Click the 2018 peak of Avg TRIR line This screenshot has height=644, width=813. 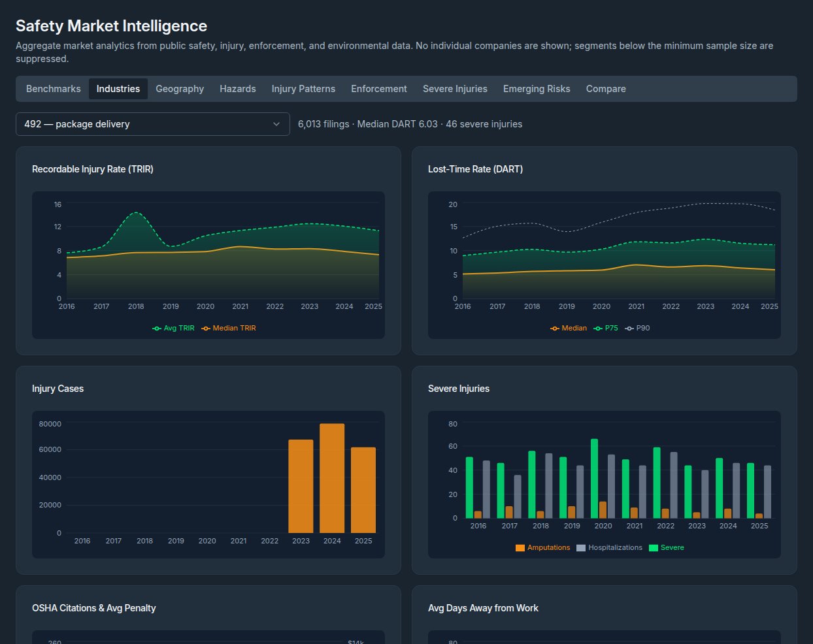click(135, 212)
